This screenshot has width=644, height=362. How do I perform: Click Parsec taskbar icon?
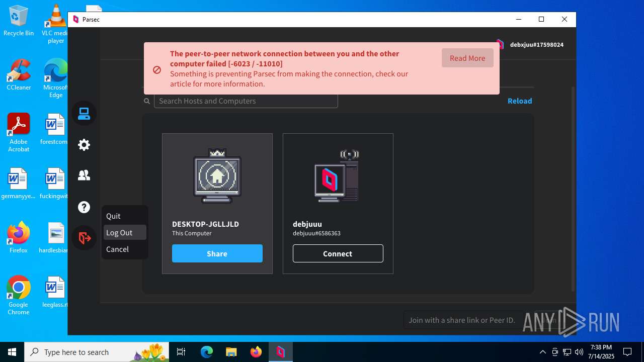click(280, 352)
